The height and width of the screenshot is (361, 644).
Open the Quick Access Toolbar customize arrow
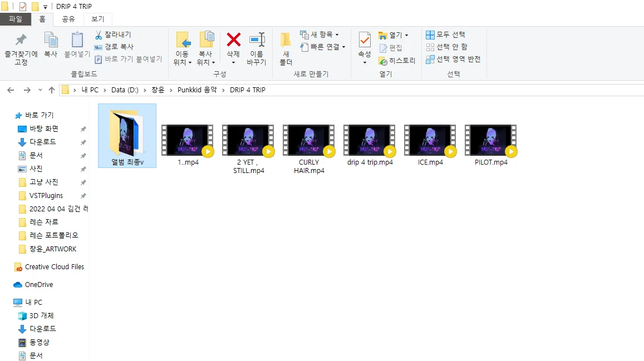coord(45,7)
